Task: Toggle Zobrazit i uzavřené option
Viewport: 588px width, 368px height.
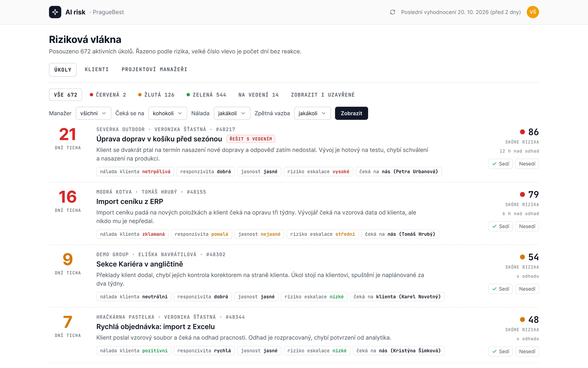Action: [323, 95]
